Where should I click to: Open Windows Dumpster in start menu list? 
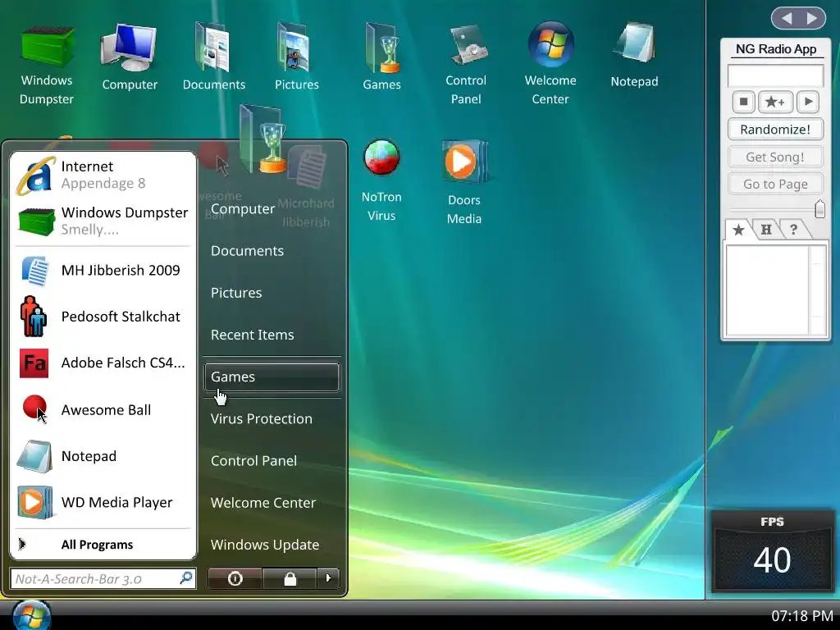(x=103, y=221)
